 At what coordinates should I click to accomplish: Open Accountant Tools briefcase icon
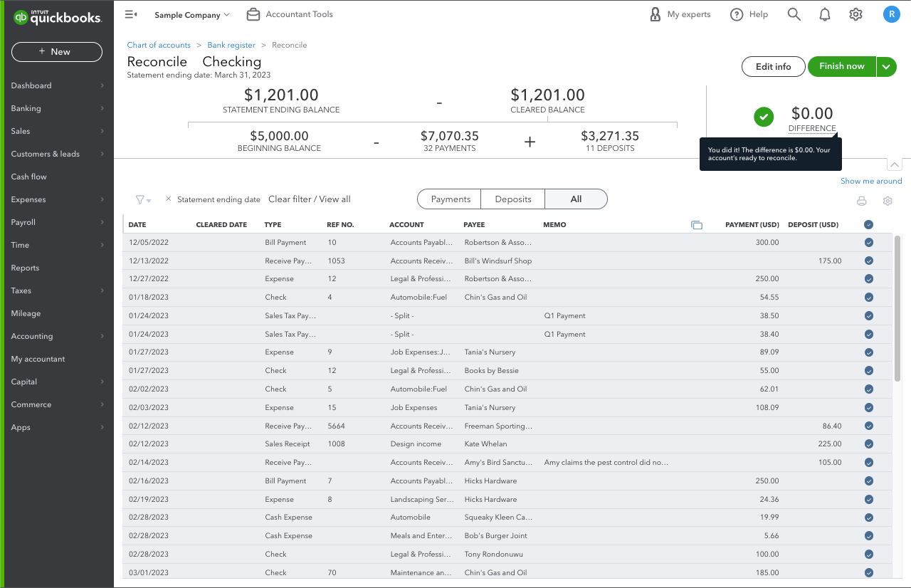tap(253, 14)
